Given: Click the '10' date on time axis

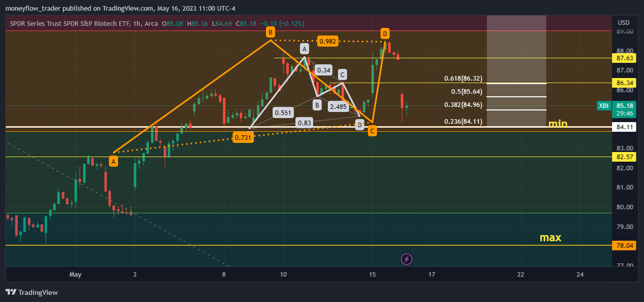Looking at the screenshot, I should tap(283, 274).
